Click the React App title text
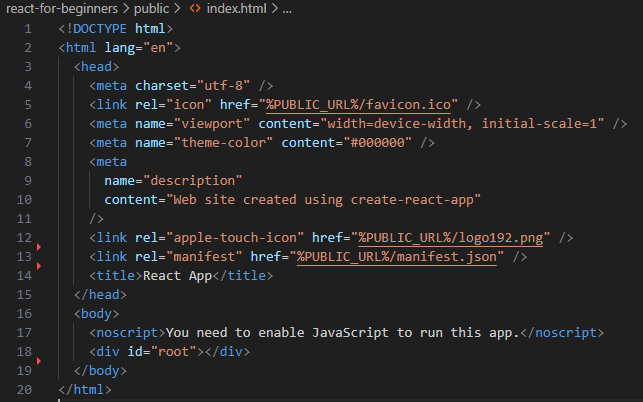The image size is (643, 402). click(177, 276)
